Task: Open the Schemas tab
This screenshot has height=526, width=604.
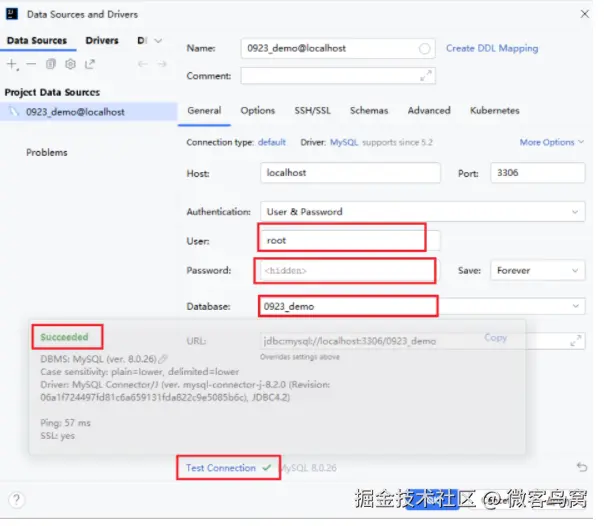Action: coord(369,111)
